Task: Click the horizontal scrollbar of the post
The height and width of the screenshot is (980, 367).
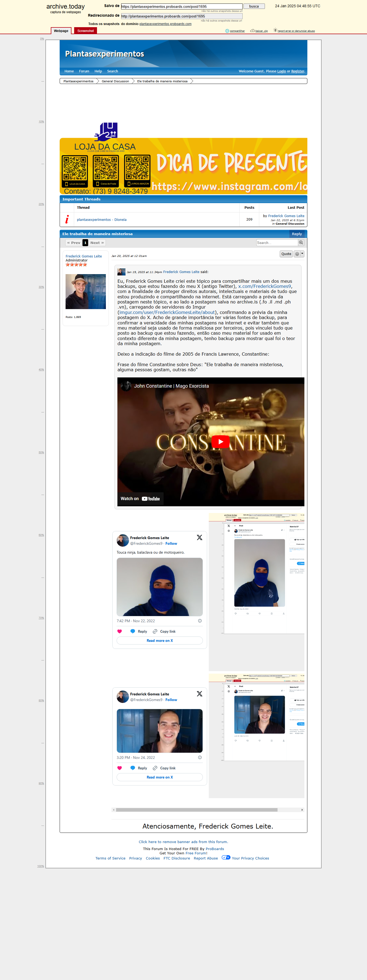Action: pos(196,810)
